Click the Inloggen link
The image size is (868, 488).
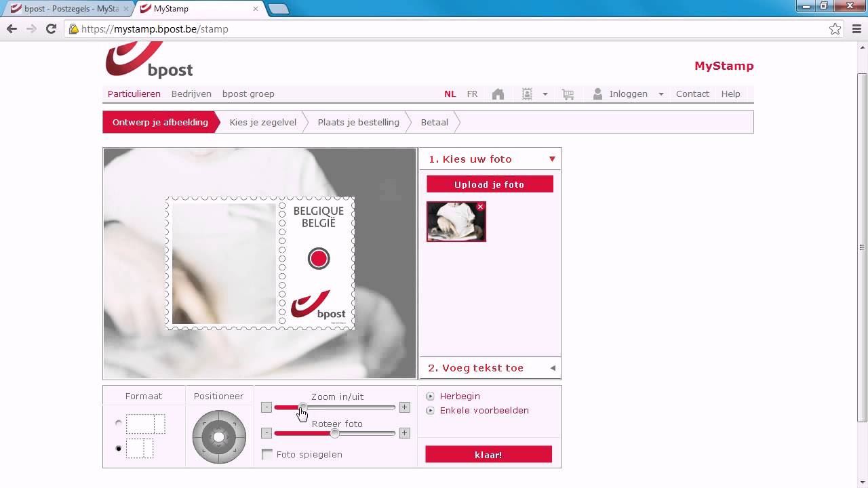629,94
